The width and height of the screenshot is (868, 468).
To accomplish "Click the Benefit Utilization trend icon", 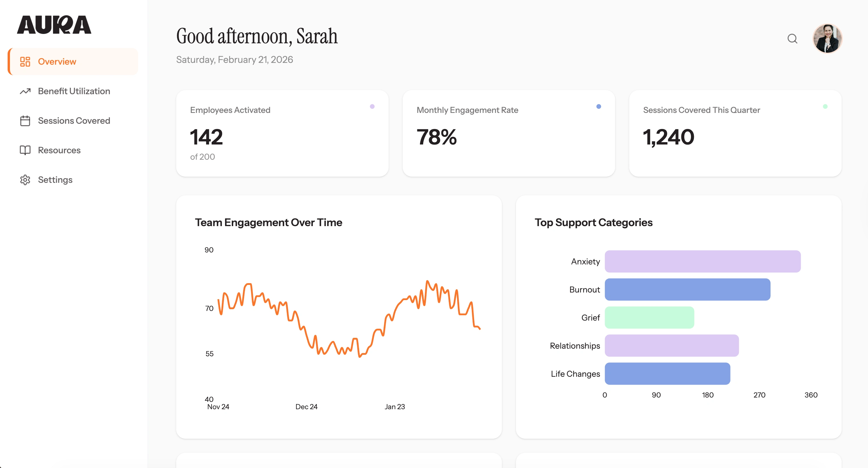I will click(25, 91).
